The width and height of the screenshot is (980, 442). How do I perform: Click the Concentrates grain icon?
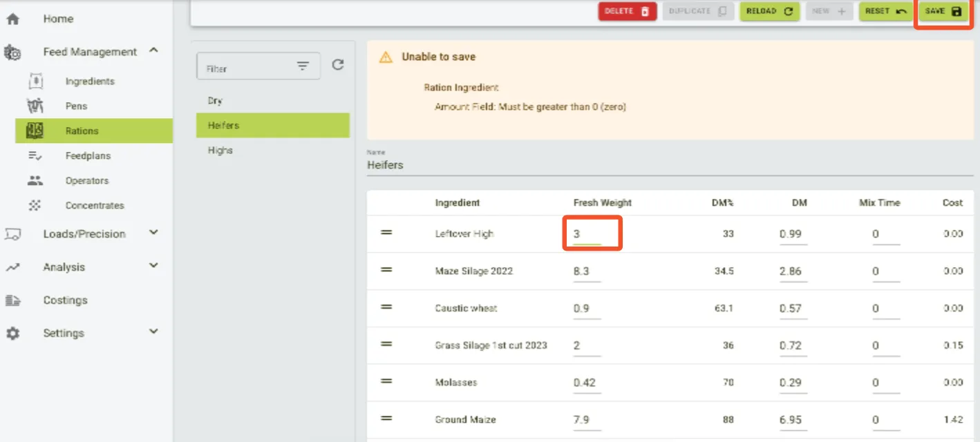click(35, 206)
